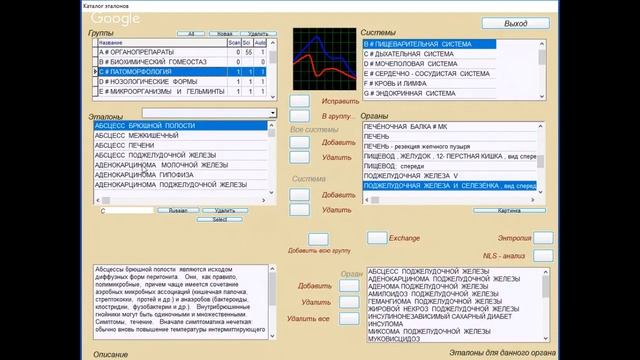Click the description box scroll-down arrow

click(272, 336)
